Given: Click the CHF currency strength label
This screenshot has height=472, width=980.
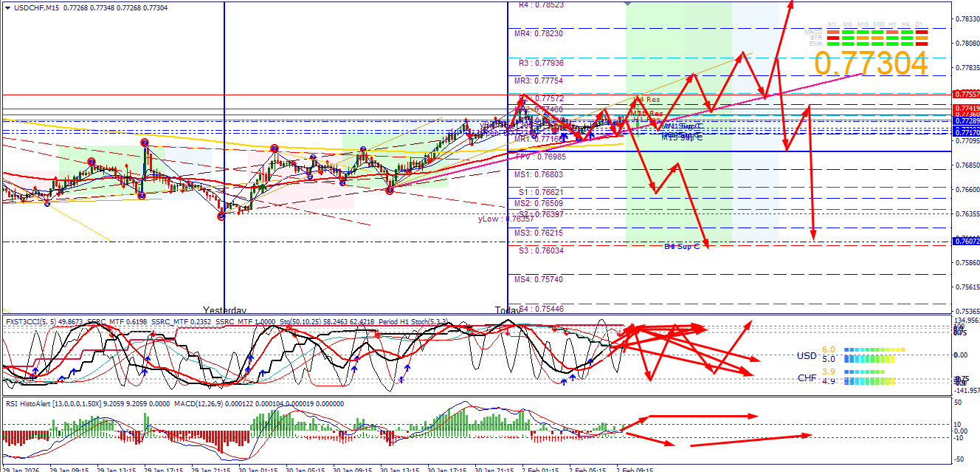Looking at the screenshot, I should coord(807,377).
